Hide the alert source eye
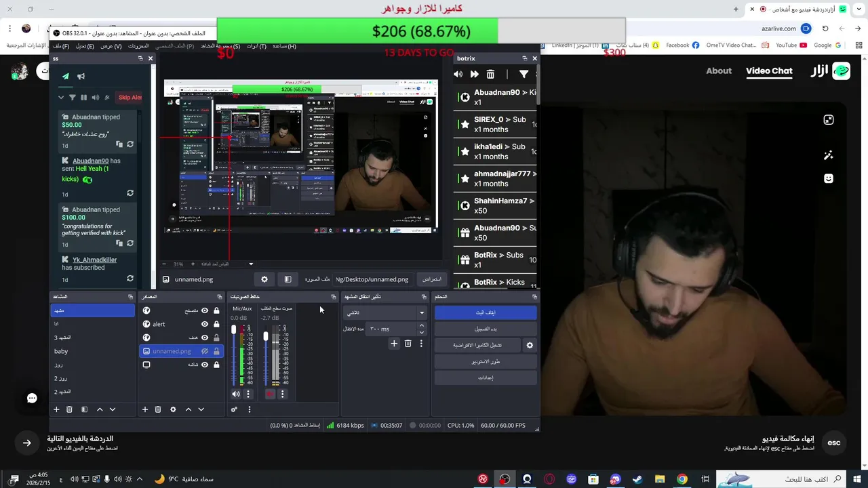Image resolution: width=868 pixels, height=488 pixels. click(x=205, y=324)
